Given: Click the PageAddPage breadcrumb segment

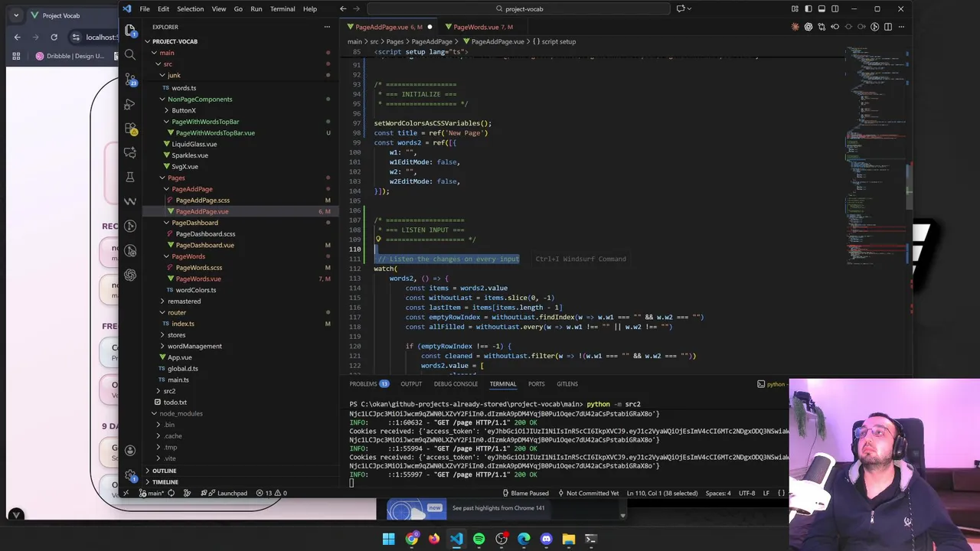Looking at the screenshot, I should click(433, 41).
